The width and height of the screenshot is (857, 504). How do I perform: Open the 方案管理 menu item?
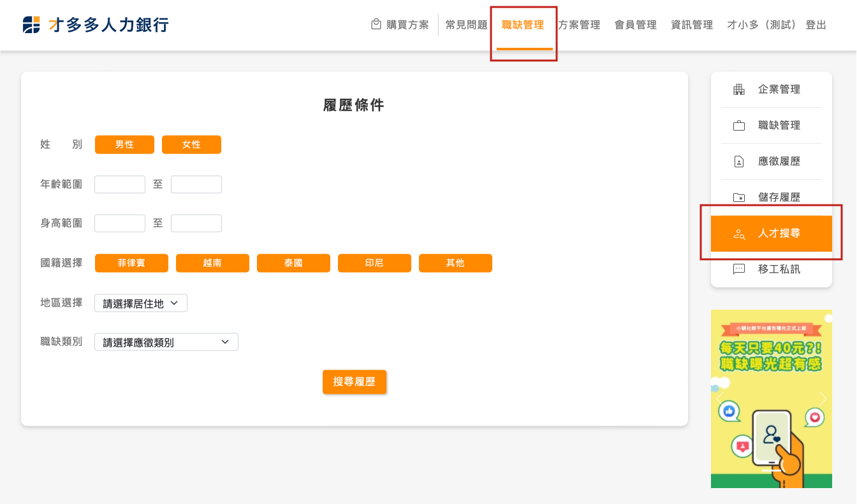tap(579, 25)
